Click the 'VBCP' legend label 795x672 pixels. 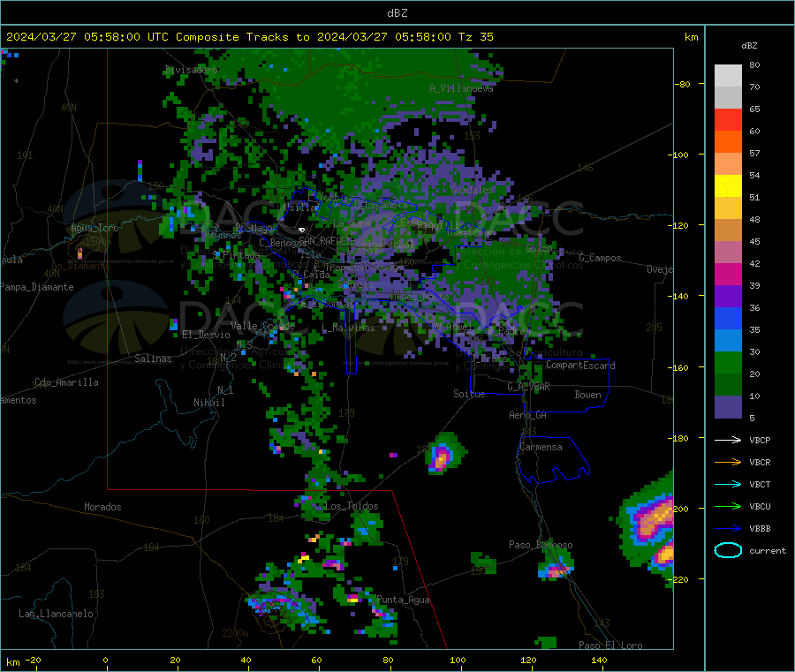[x=760, y=441]
